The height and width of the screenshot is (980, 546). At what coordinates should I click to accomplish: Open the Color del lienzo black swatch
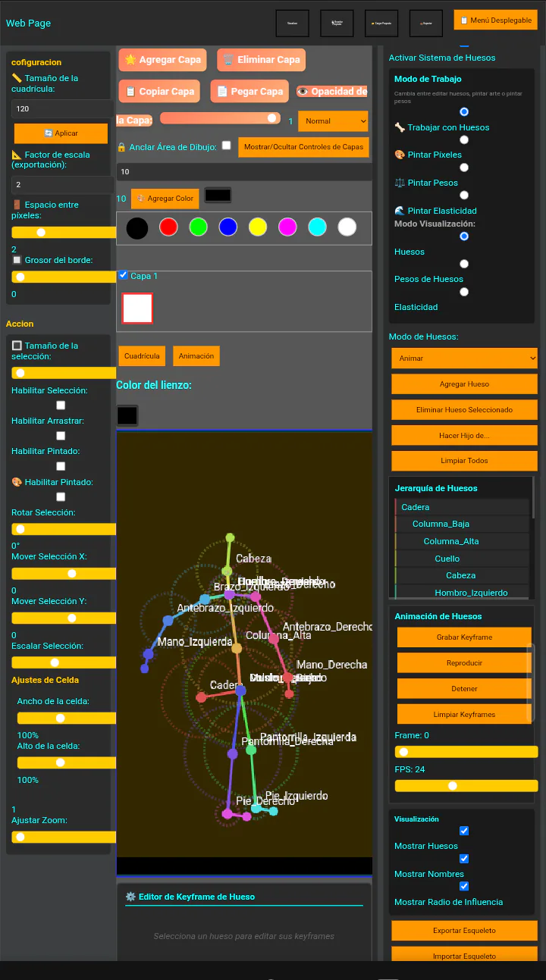click(x=127, y=415)
